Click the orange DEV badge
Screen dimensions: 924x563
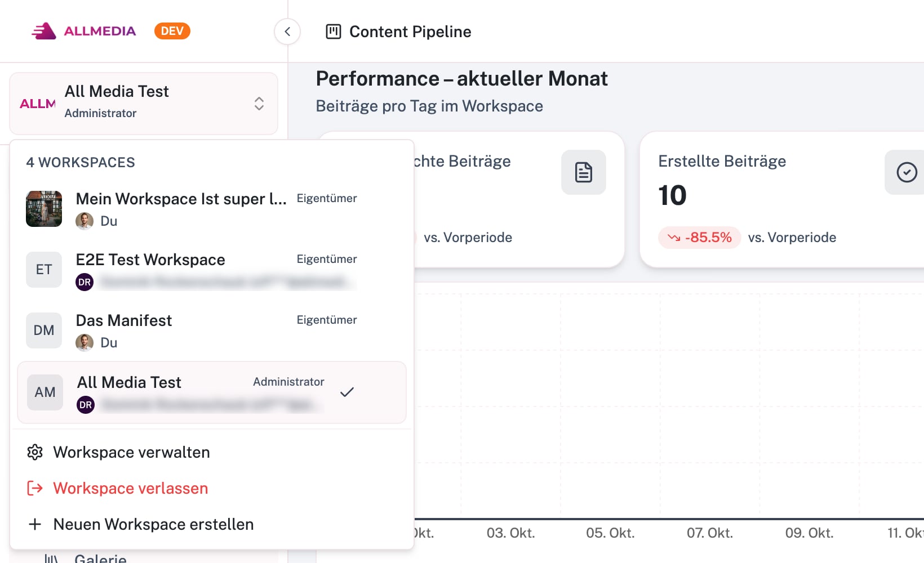pos(172,31)
